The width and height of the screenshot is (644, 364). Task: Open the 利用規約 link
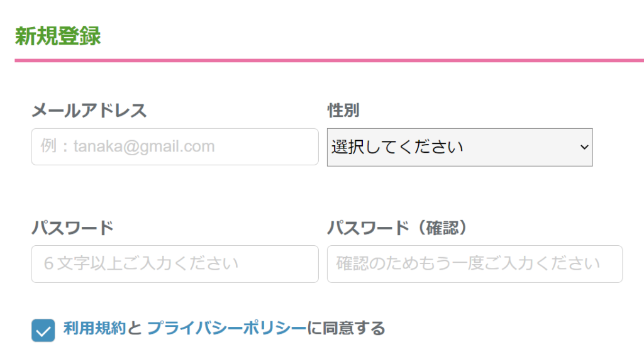point(94,328)
